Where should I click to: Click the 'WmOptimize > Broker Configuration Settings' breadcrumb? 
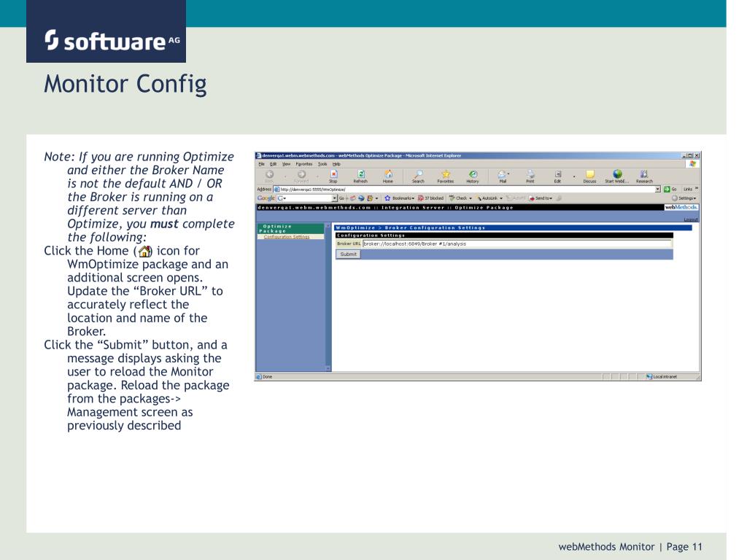point(513,227)
